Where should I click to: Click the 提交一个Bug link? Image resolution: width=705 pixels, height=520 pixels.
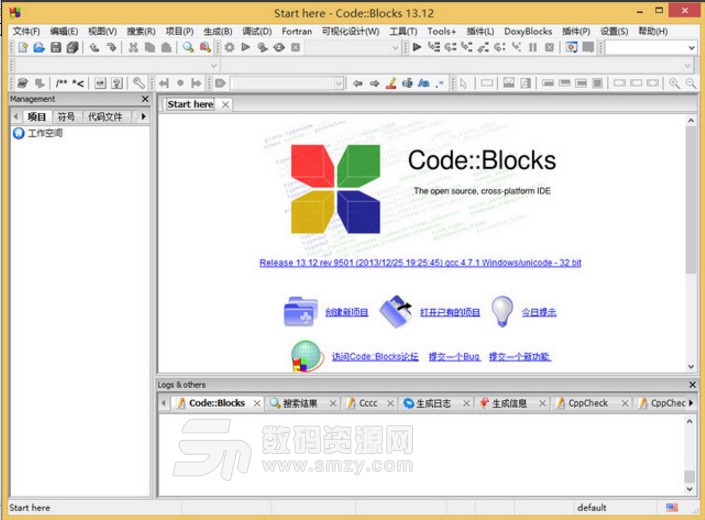tap(454, 356)
